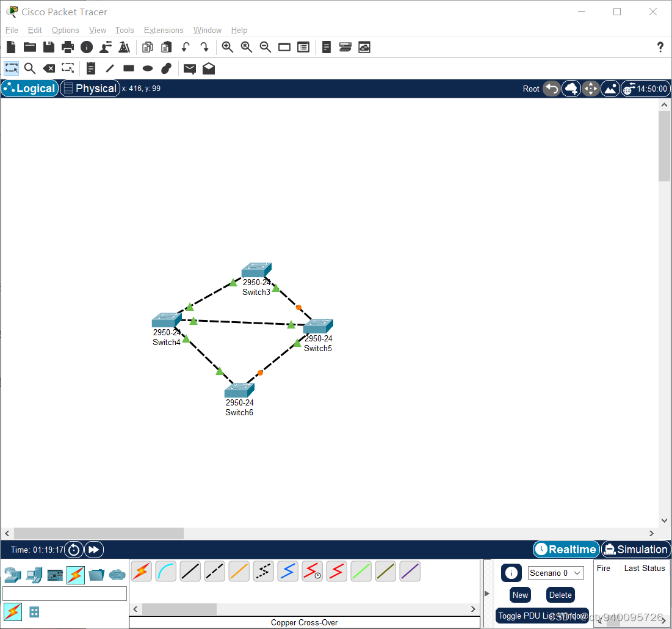
Task: Select the Connections device category
Action: tap(76, 575)
